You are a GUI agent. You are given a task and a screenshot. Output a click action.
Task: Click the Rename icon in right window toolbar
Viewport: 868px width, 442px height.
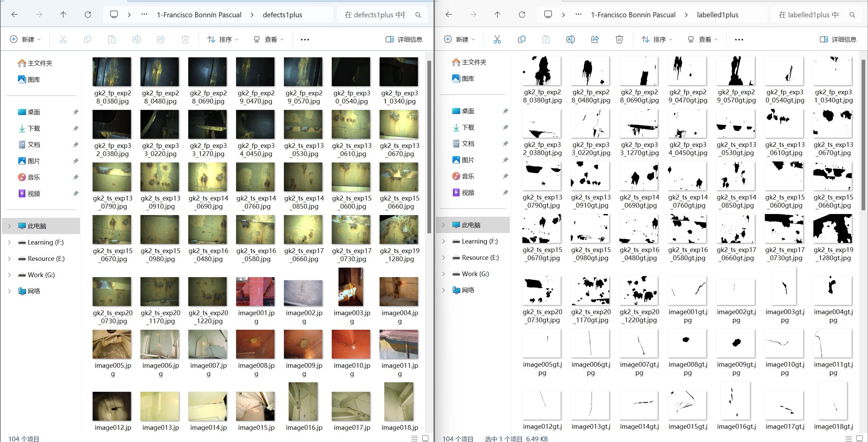click(x=570, y=39)
